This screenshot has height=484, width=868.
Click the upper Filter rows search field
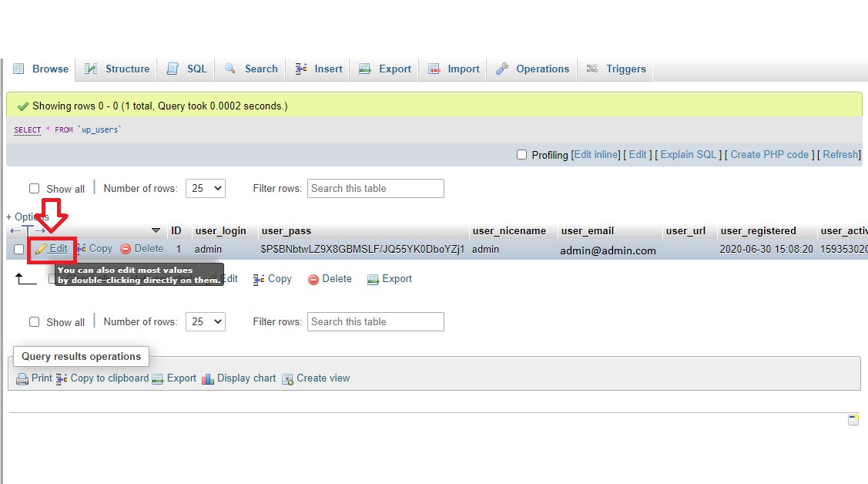[x=376, y=188]
